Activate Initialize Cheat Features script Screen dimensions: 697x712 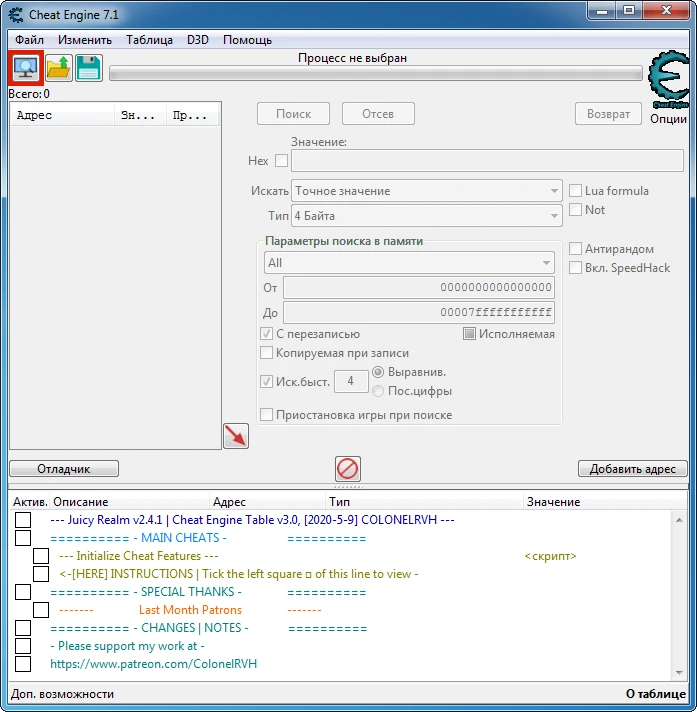click(x=41, y=556)
